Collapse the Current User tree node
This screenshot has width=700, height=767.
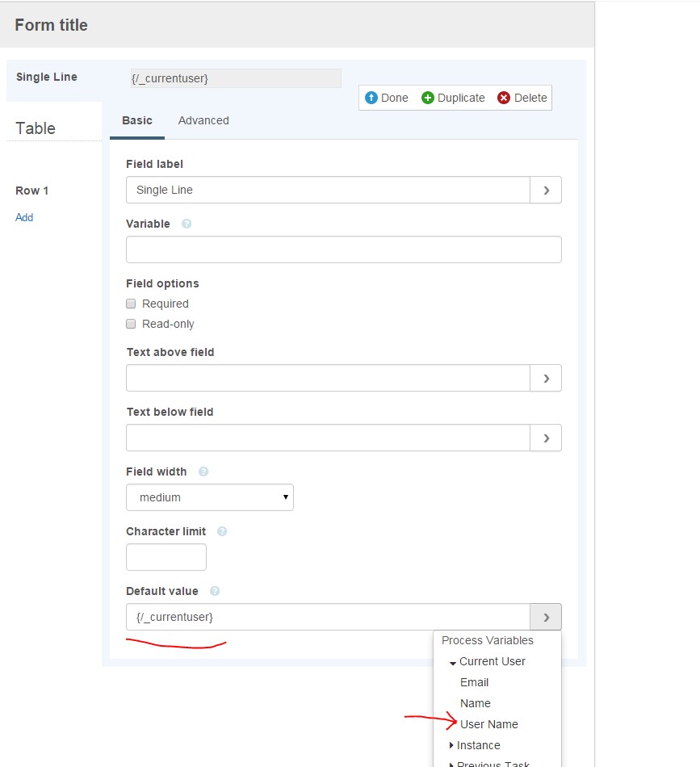pos(453,662)
